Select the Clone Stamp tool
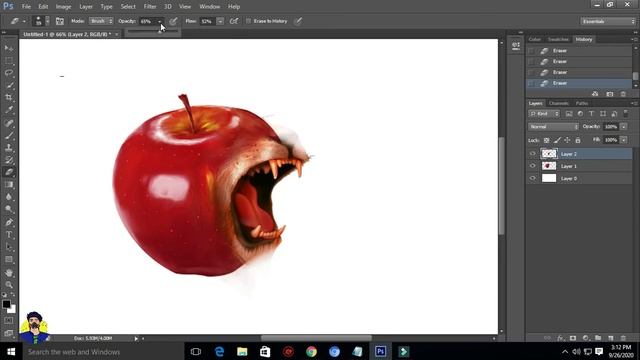Viewport: 640px width, 360px height. pyautogui.click(x=9, y=147)
